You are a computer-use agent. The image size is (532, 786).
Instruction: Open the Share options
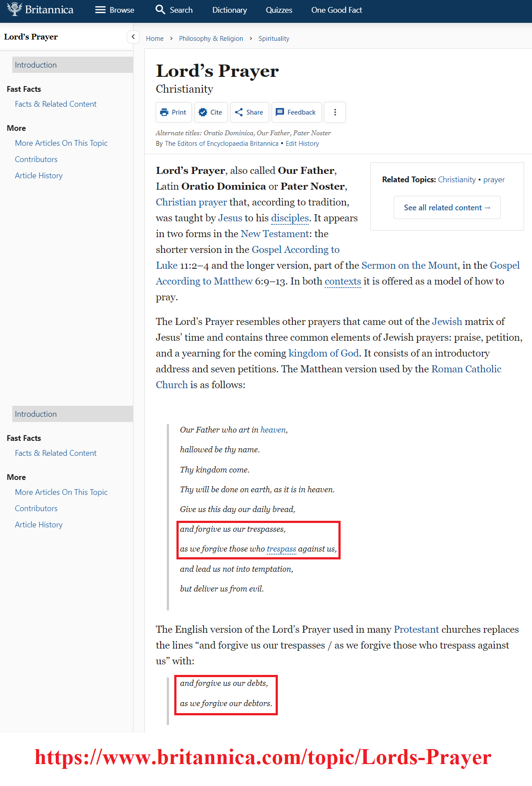click(x=249, y=112)
